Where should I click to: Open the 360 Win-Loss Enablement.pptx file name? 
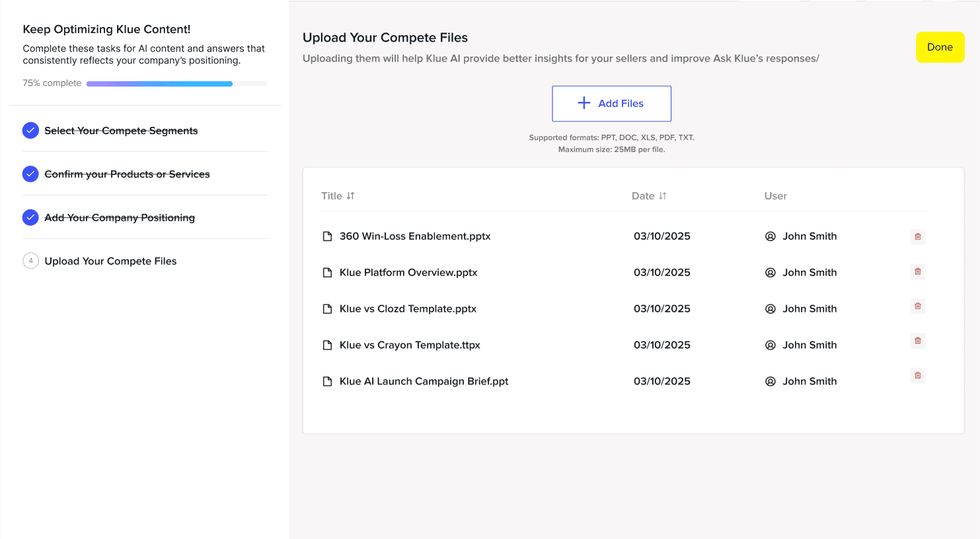[415, 236]
